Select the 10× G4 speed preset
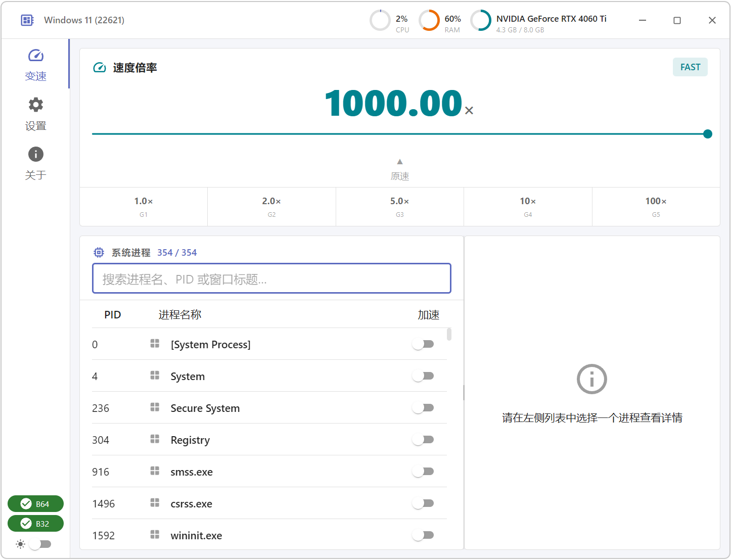Viewport: 731px width, 560px height. (x=528, y=207)
